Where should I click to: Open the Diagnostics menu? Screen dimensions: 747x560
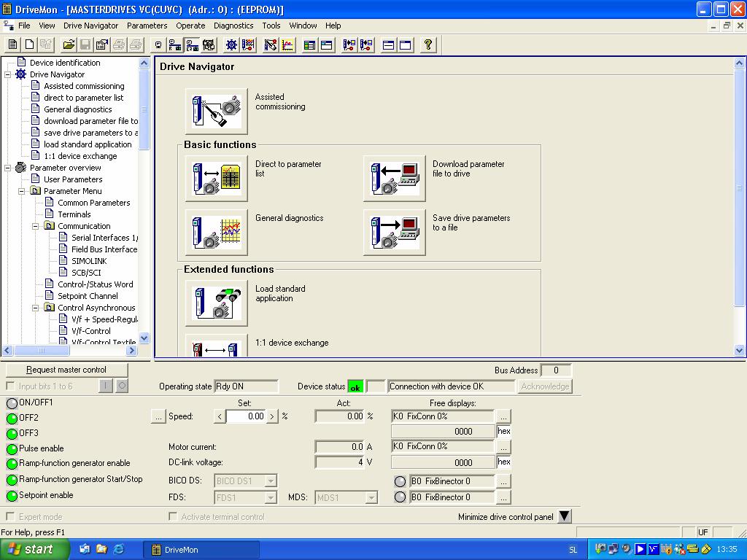point(233,26)
